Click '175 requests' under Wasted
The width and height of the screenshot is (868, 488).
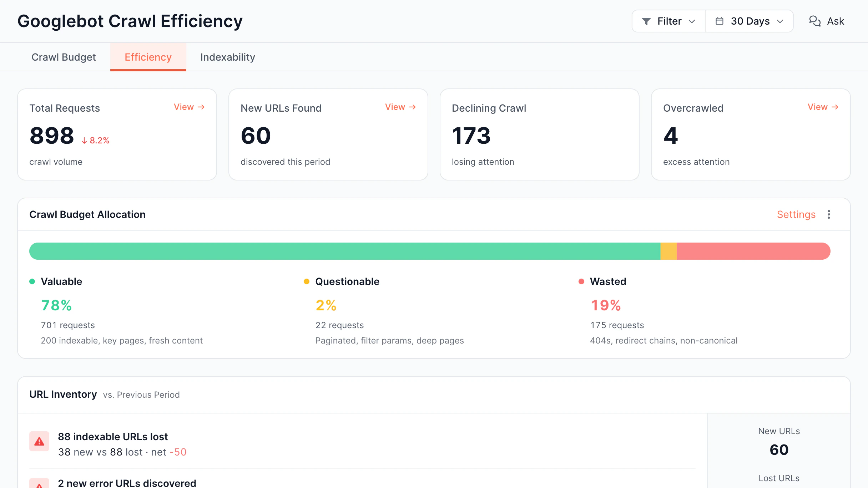[x=617, y=325]
